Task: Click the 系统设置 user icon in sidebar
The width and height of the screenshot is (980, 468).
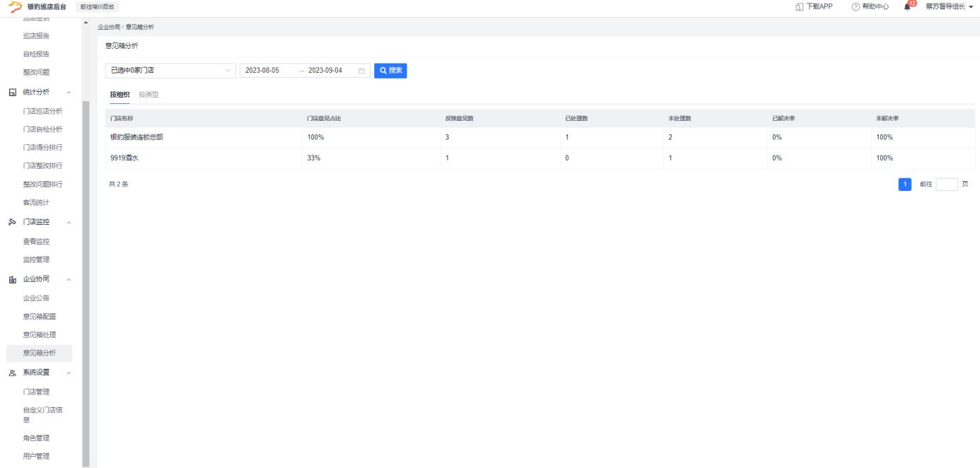Action: [12, 373]
